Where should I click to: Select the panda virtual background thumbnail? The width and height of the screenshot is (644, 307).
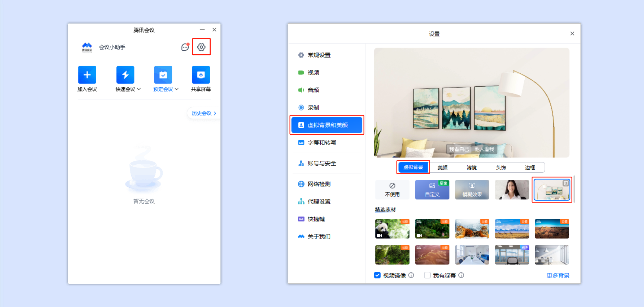[392, 228]
